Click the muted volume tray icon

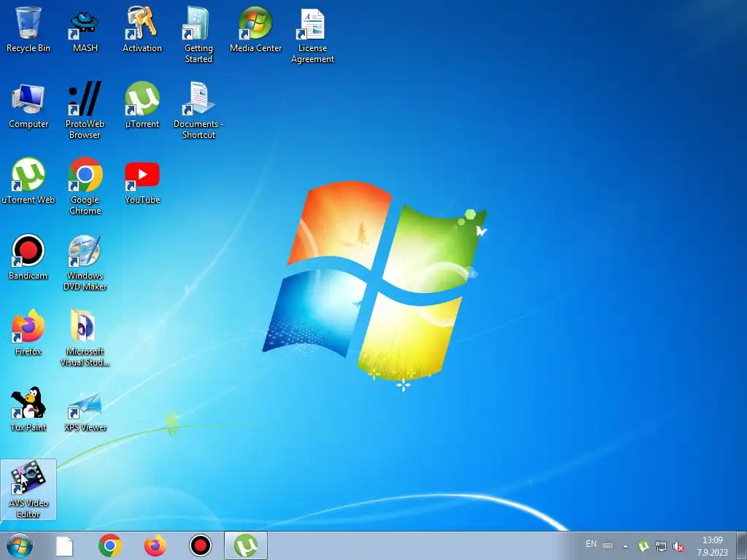(678, 546)
